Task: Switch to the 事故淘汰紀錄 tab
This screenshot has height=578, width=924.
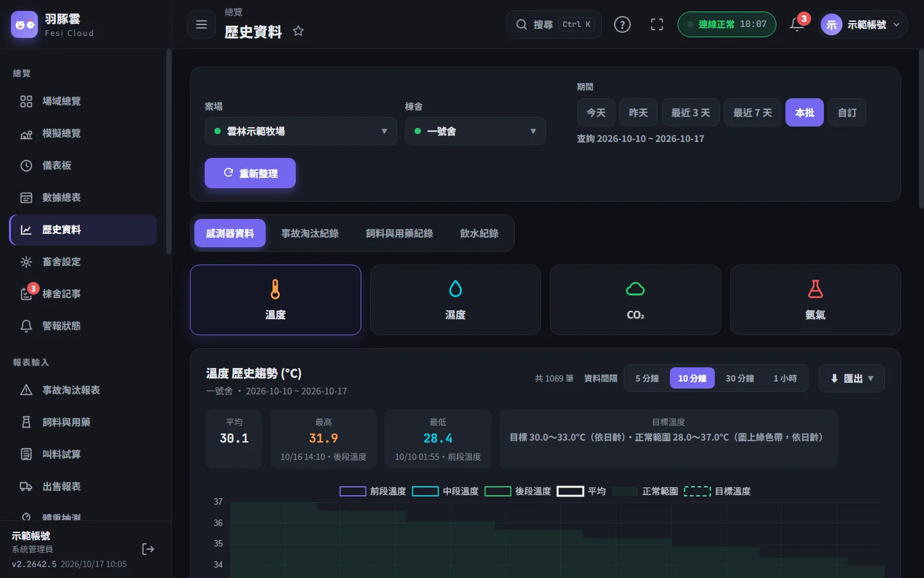Action: point(310,234)
